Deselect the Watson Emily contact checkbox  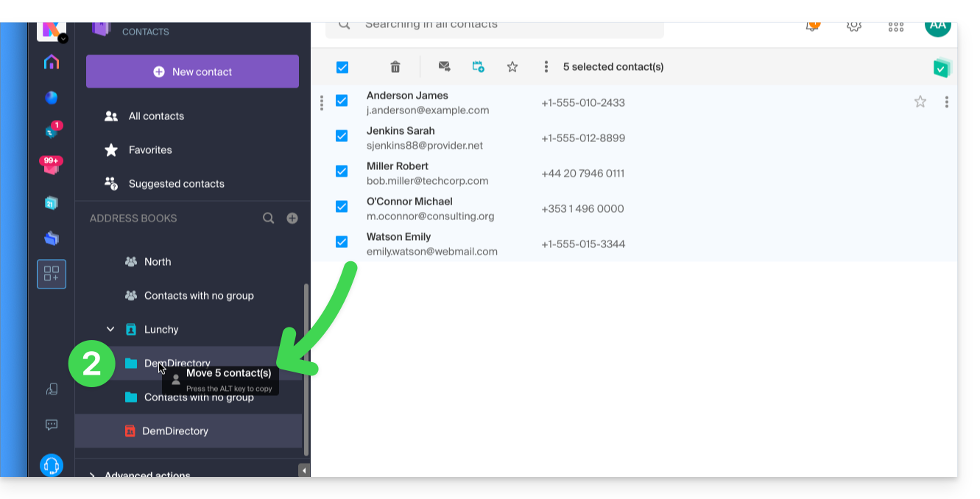pyautogui.click(x=342, y=242)
